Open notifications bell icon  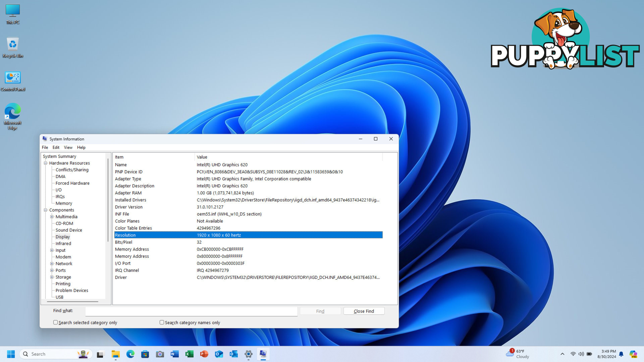(621, 354)
